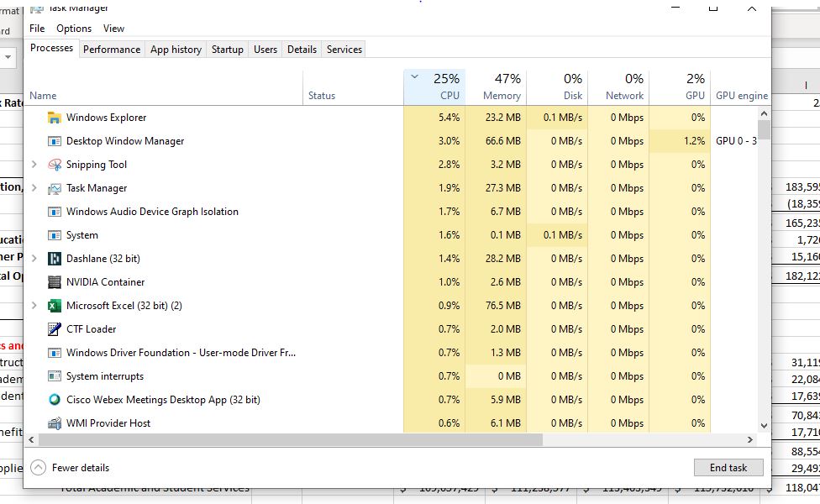Expand the Task Manager process group
This screenshot has width=820, height=504.
pos(34,187)
